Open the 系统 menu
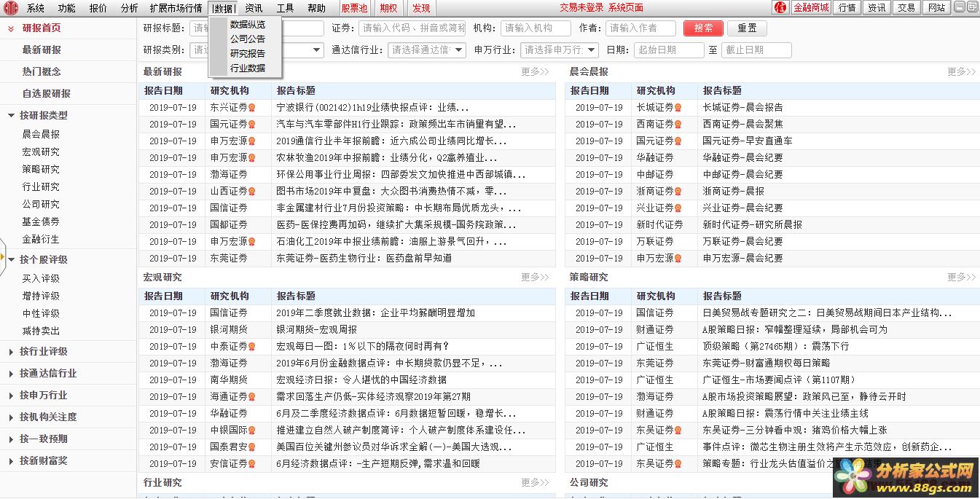Image resolution: width=980 pixels, height=499 pixels. (36, 8)
